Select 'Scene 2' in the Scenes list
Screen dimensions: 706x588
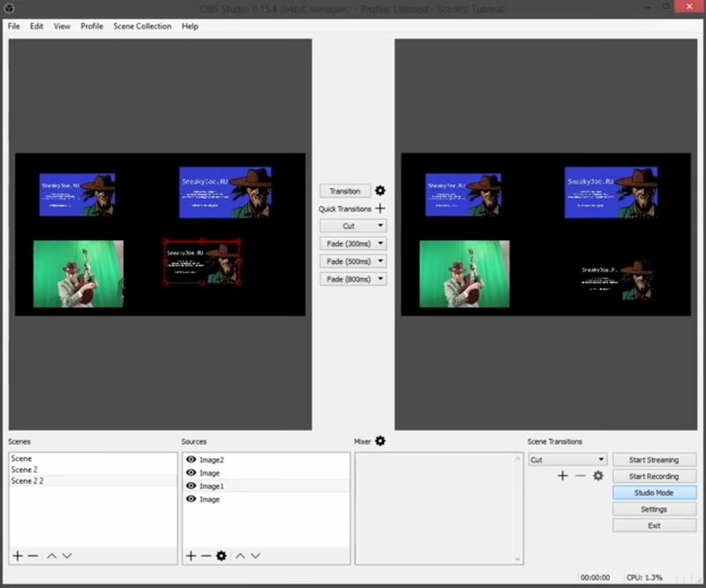click(x=93, y=470)
